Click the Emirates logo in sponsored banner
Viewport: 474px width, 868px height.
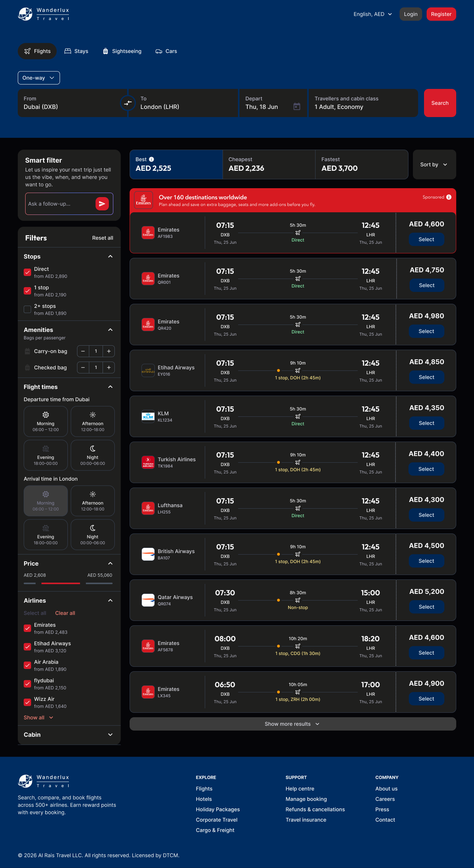coord(144,200)
